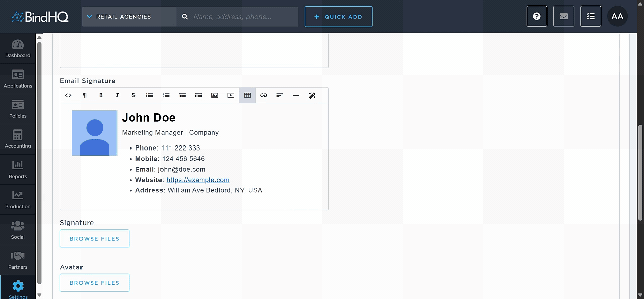
Task: Toggle HTML source code view in editor
Action: click(68, 95)
